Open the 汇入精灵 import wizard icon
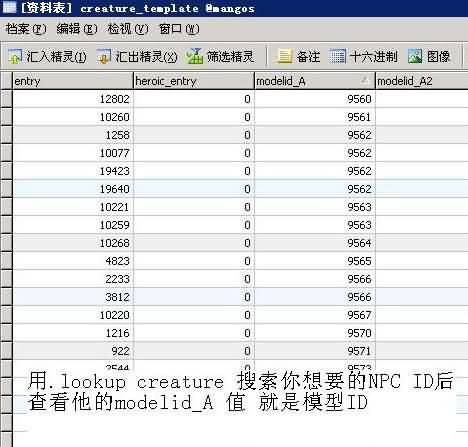The height and width of the screenshot is (447, 468). (x=14, y=56)
